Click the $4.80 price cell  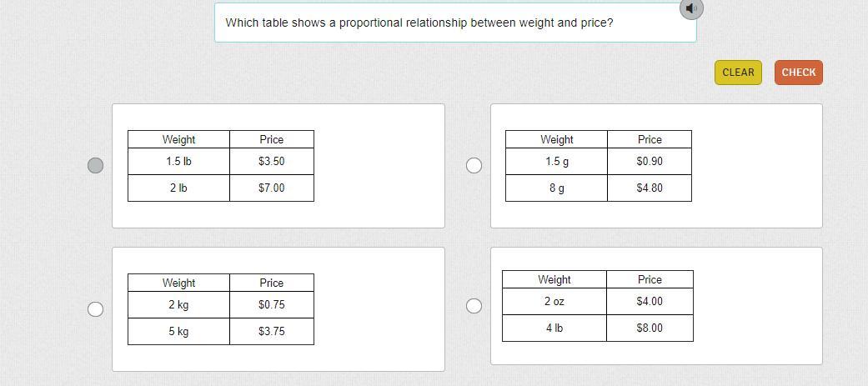click(650, 188)
